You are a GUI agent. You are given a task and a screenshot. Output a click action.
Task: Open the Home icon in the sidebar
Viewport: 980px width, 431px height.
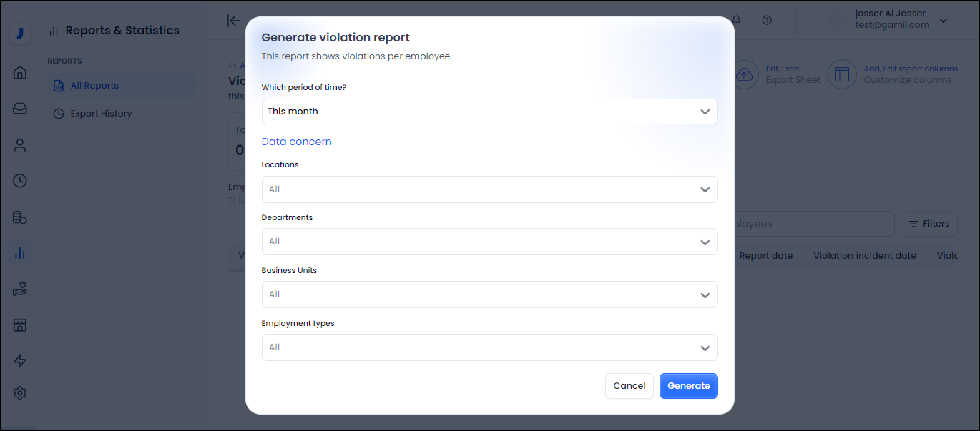(19, 72)
